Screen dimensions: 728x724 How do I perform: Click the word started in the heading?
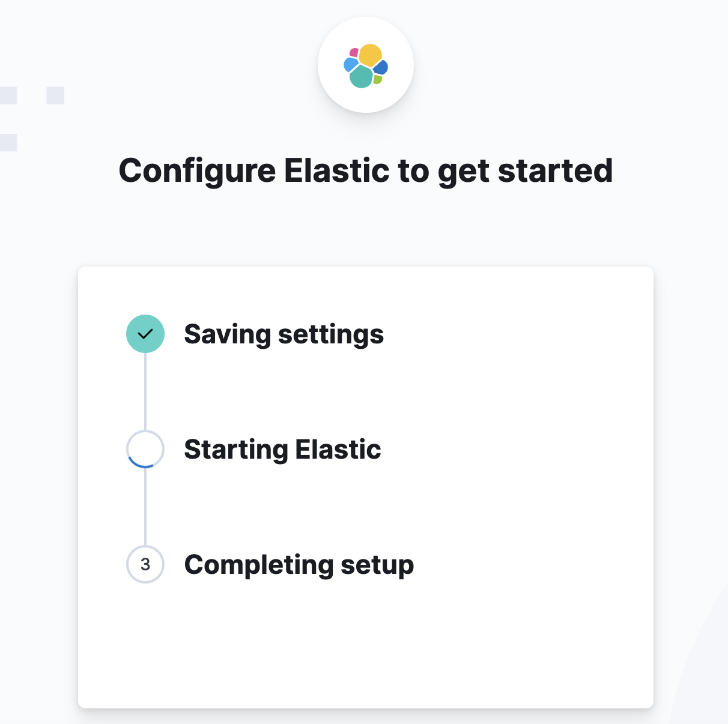tap(556, 170)
